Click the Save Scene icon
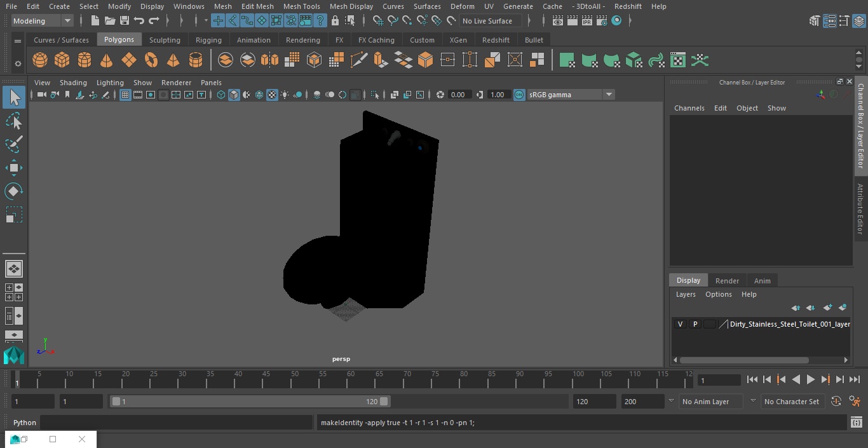This screenshot has height=448, width=868. pyautogui.click(x=124, y=21)
